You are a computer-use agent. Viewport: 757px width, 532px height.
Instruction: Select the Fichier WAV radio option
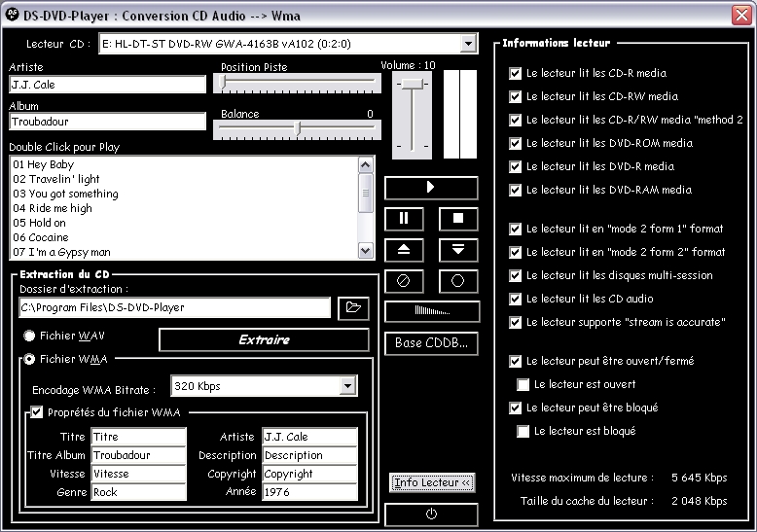31,336
